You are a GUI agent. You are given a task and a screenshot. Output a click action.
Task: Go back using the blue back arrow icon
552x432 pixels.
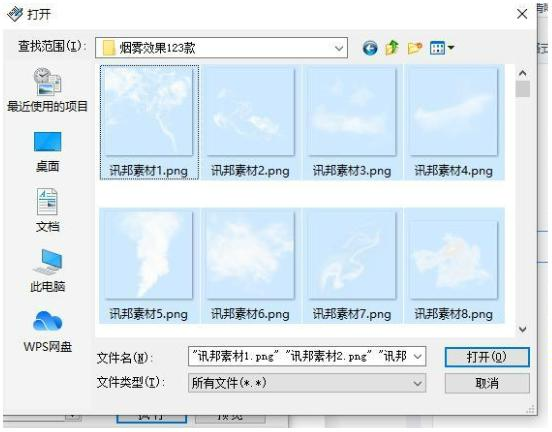(x=370, y=48)
